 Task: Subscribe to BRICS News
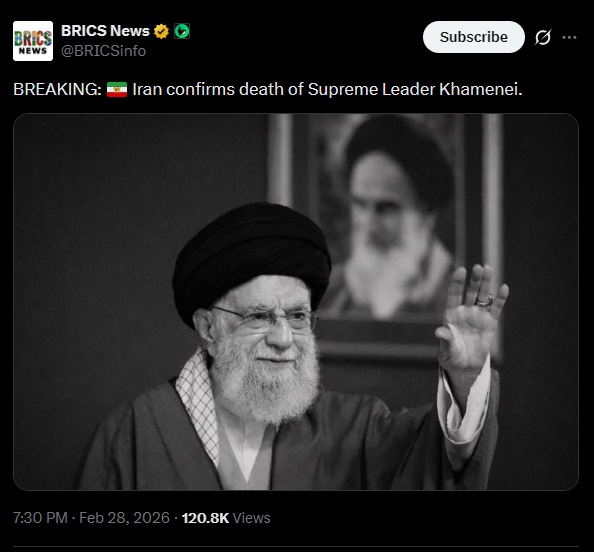click(474, 37)
